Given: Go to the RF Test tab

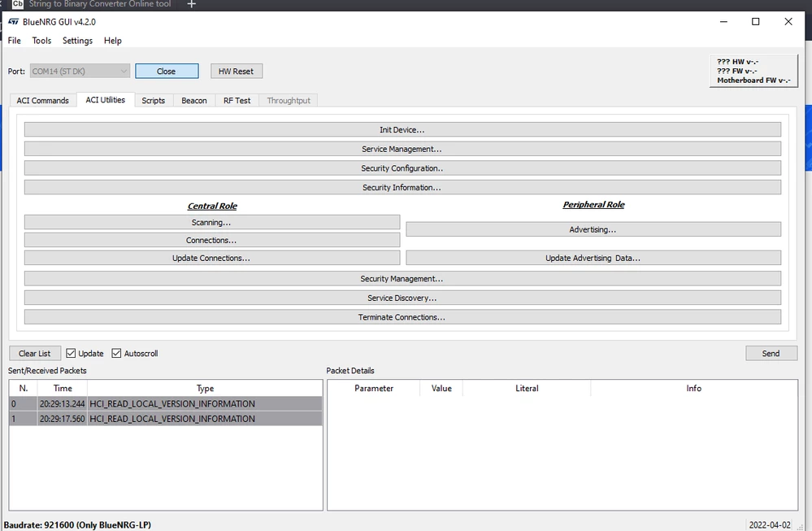Looking at the screenshot, I should 237,101.
